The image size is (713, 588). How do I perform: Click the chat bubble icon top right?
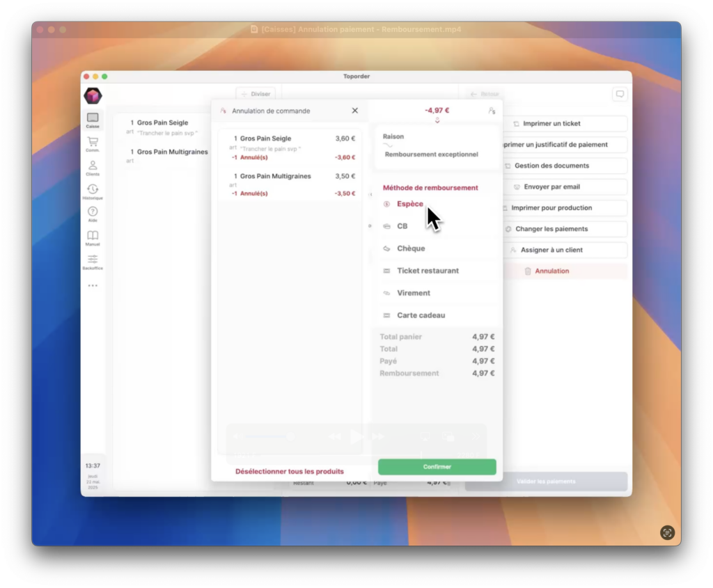tap(619, 94)
